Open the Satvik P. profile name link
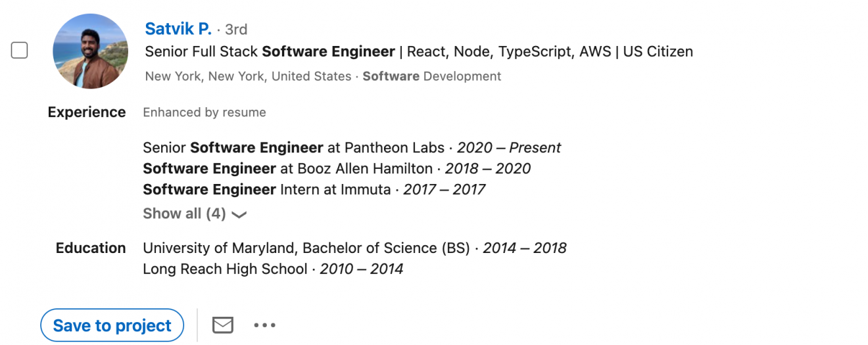 (178, 29)
